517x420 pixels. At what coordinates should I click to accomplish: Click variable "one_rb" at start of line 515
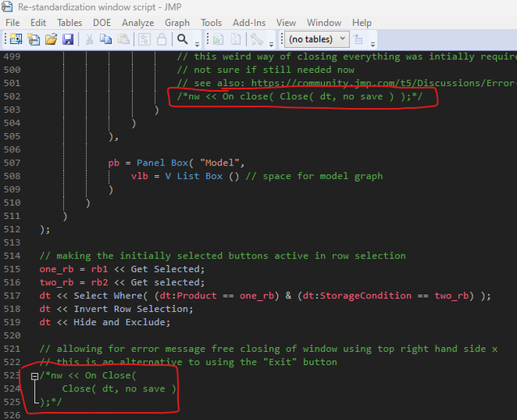[x=57, y=269]
